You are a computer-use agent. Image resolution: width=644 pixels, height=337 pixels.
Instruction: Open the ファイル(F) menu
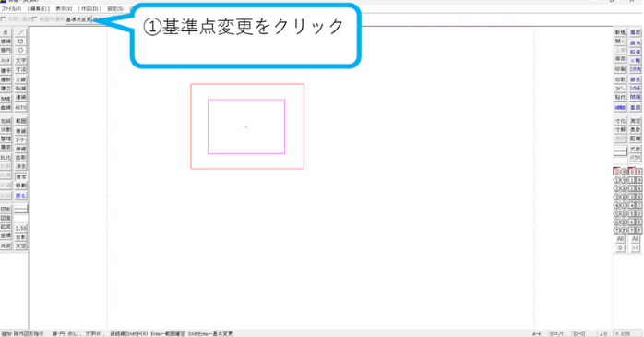(x=11, y=8)
